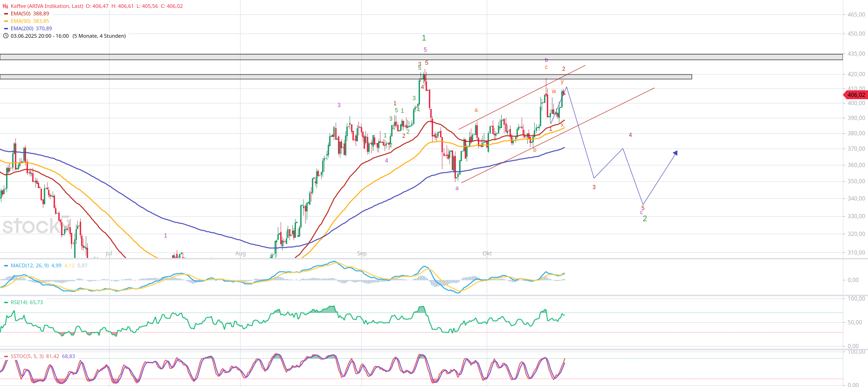The width and height of the screenshot is (868, 387).
Task: Click the date range text 03.06.2025 20:00 - 16:00
Action: pyautogui.click(x=40, y=36)
